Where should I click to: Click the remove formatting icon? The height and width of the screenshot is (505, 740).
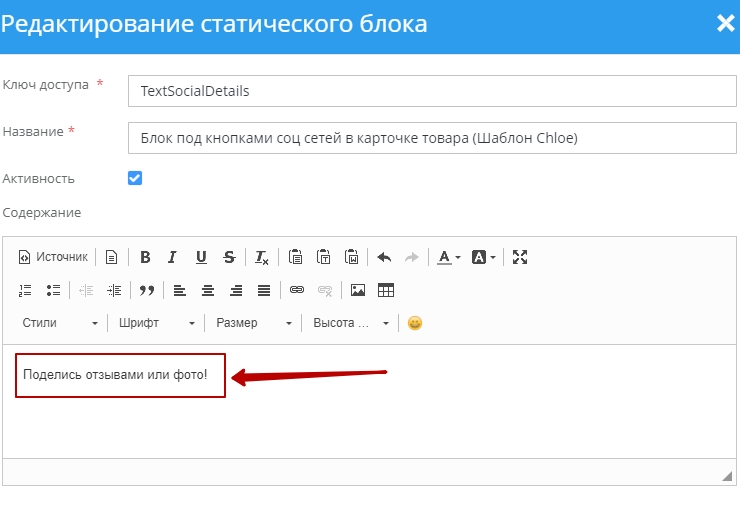[261, 257]
